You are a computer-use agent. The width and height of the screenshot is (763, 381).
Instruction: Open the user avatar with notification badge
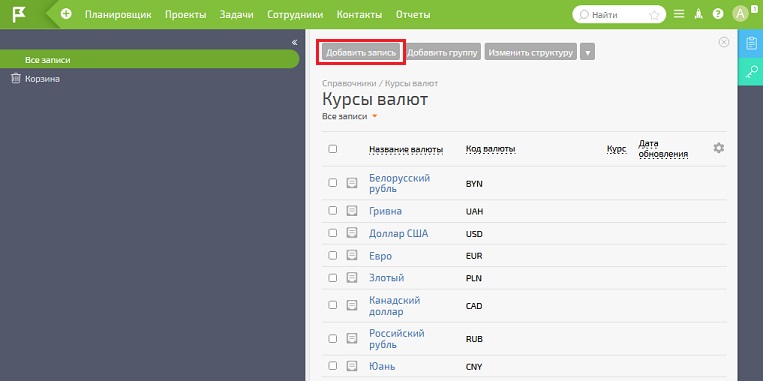click(741, 14)
